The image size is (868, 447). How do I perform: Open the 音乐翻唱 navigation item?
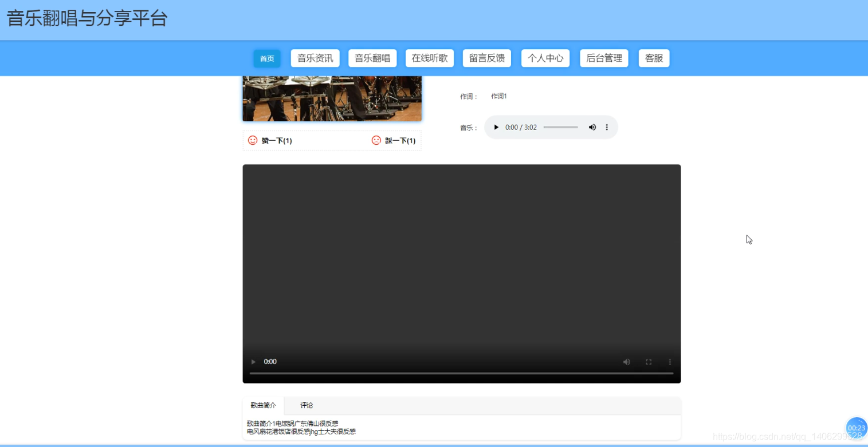(372, 58)
